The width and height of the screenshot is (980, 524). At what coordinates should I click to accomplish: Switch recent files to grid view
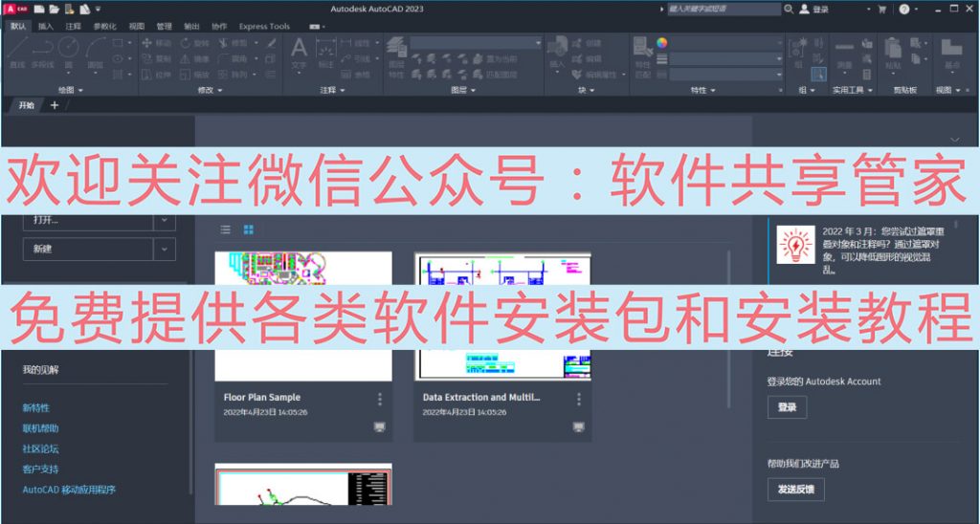[x=248, y=229]
